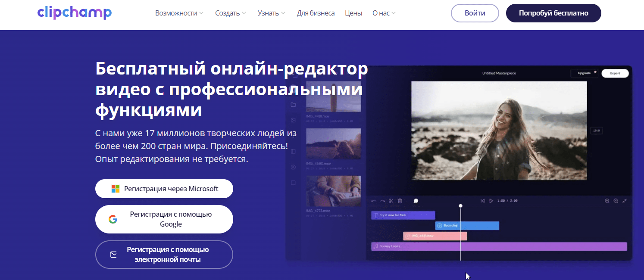Click the Войти login button
Image resolution: width=644 pixels, height=280 pixels.
point(475,13)
